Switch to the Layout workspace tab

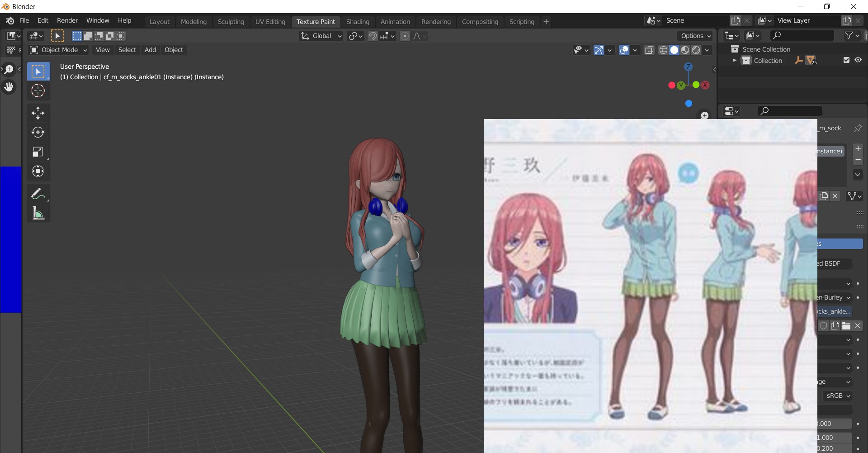coord(160,22)
